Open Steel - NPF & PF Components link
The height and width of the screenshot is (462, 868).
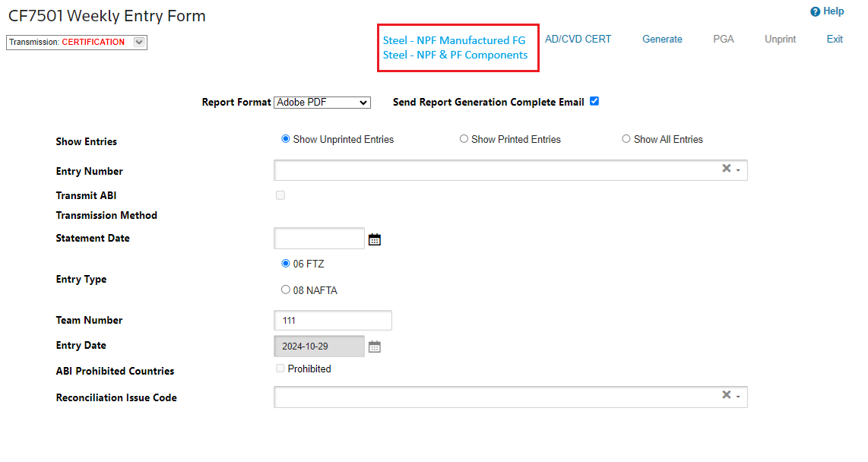coord(455,55)
